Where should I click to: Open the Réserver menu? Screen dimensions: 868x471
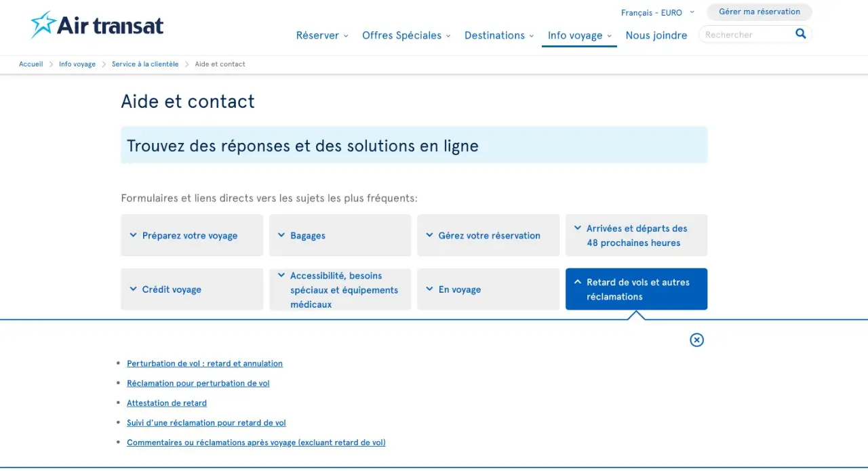click(322, 35)
